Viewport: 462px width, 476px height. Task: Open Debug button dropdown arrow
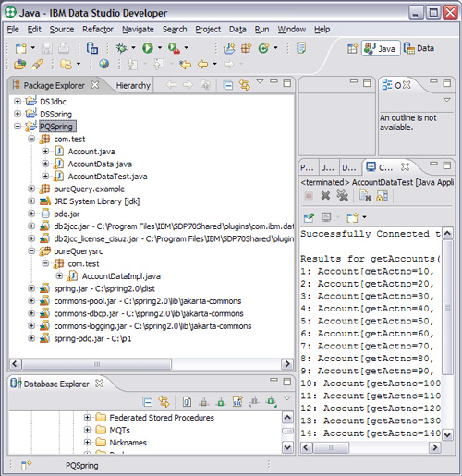[x=133, y=48]
